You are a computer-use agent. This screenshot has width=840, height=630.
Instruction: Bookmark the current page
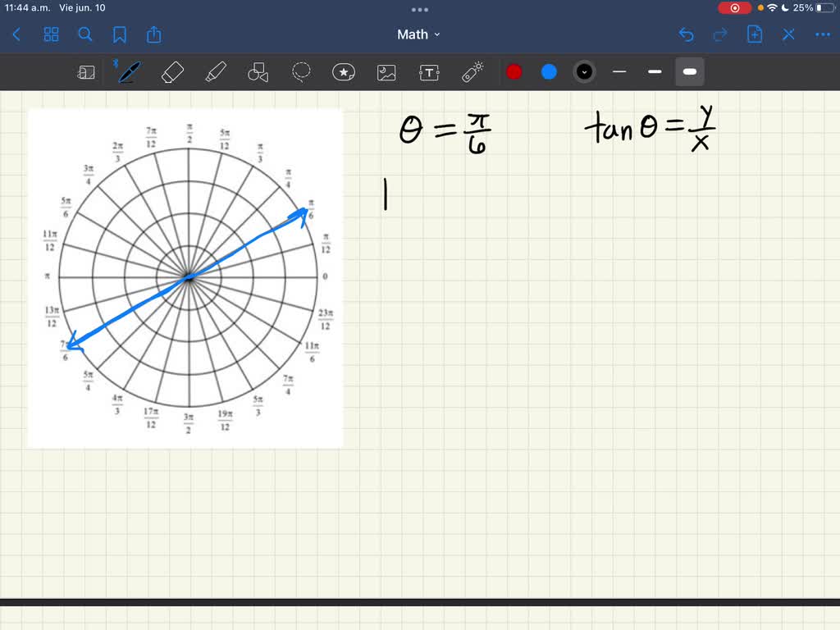[x=119, y=34]
